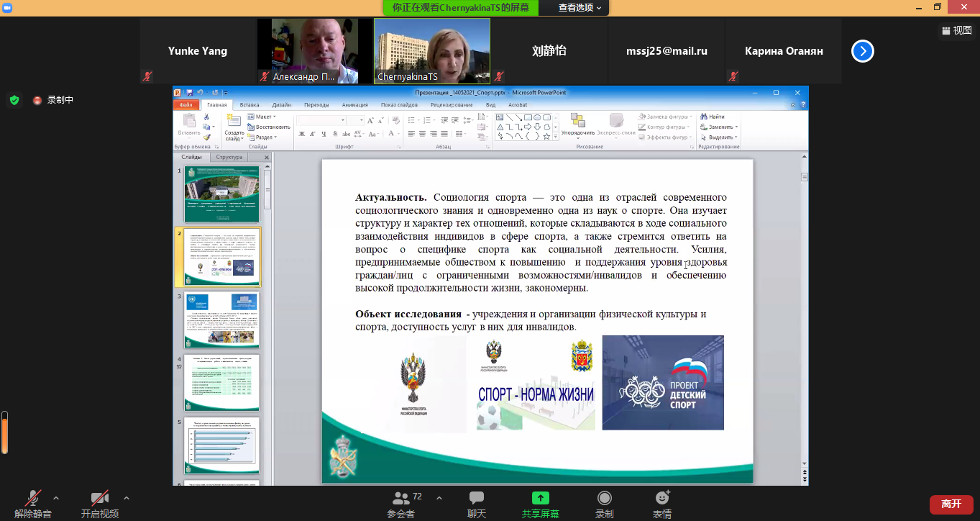
Task: Select the oval shape in gallery
Action: 537,117
